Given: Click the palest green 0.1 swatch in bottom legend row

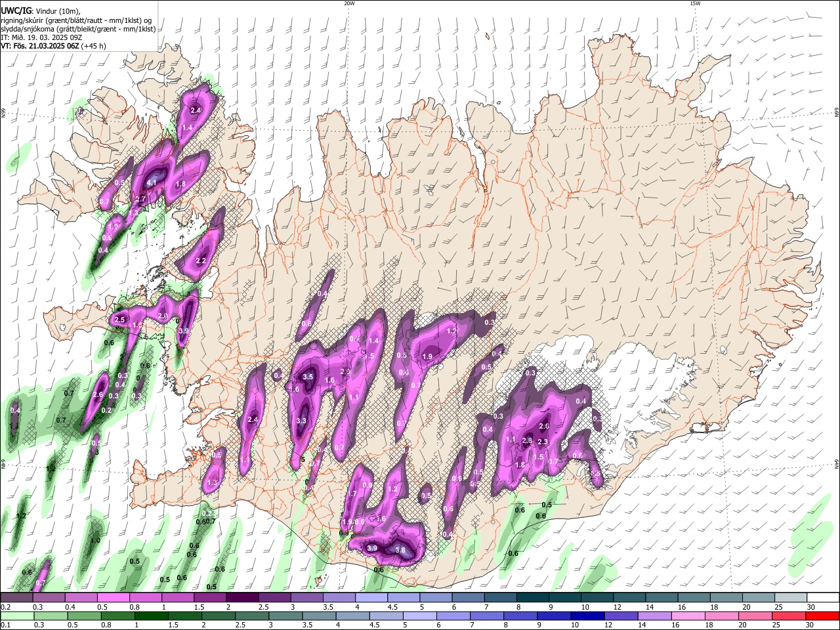Looking at the screenshot, I should pyautogui.click(x=16, y=616).
